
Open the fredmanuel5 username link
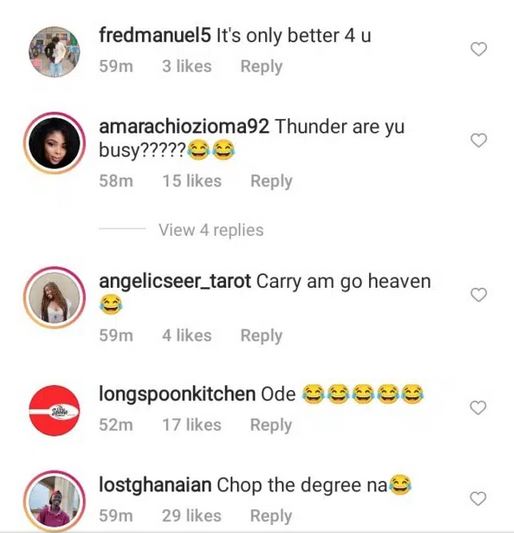(x=155, y=35)
